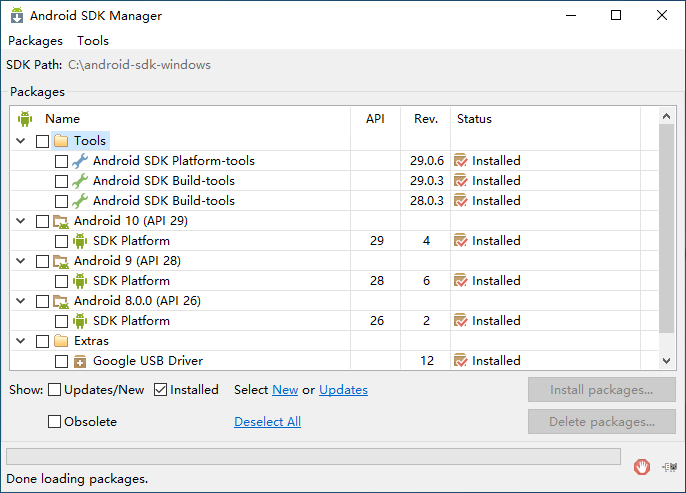Check the Tools group checkbox
Viewport: 686px width, 493px height.
point(42,141)
